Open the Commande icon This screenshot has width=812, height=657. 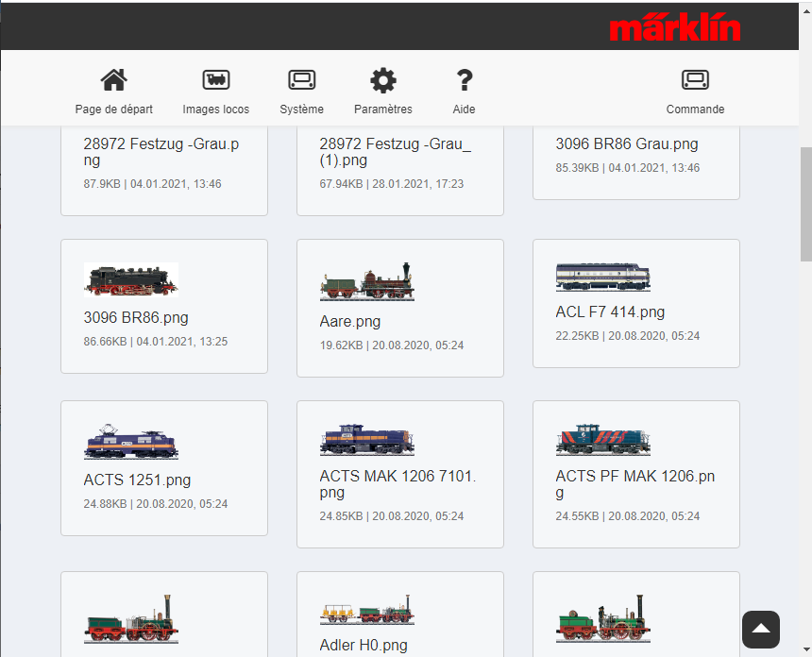click(695, 80)
